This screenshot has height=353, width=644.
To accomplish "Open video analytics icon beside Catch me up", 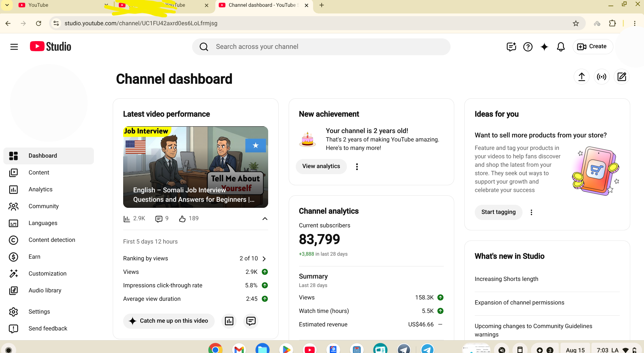I will pos(229,321).
